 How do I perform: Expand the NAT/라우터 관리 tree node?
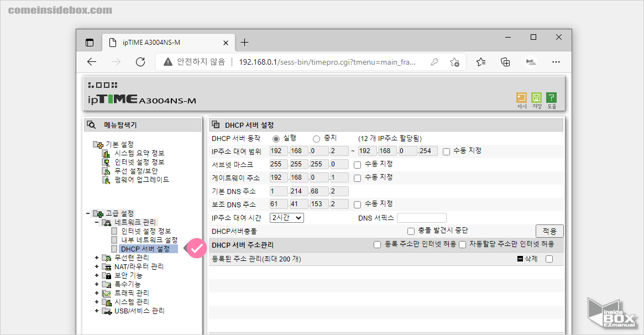pos(97,267)
